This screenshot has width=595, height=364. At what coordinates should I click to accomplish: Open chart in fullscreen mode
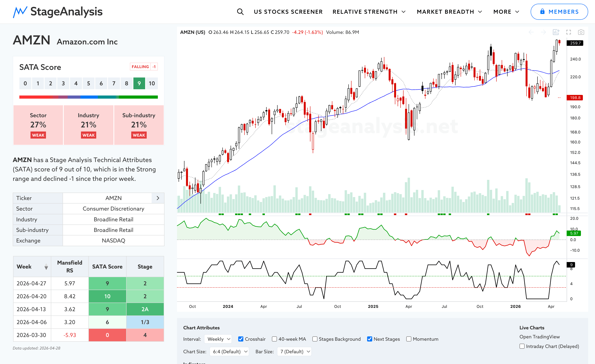coord(568,32)
